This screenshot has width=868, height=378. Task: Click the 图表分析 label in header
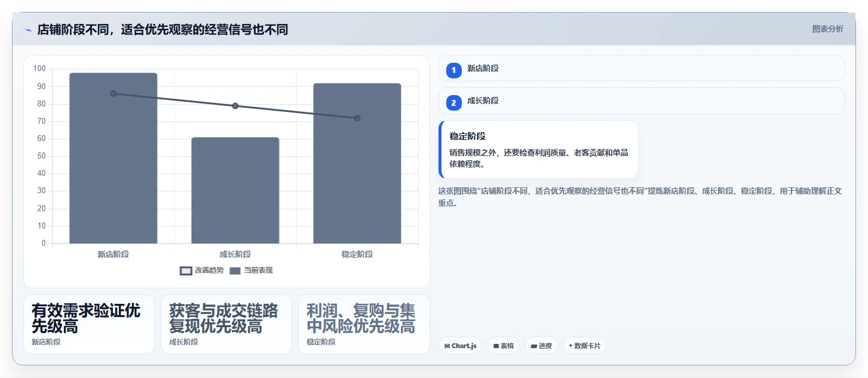pyautogui.click(x=827, y=29)
